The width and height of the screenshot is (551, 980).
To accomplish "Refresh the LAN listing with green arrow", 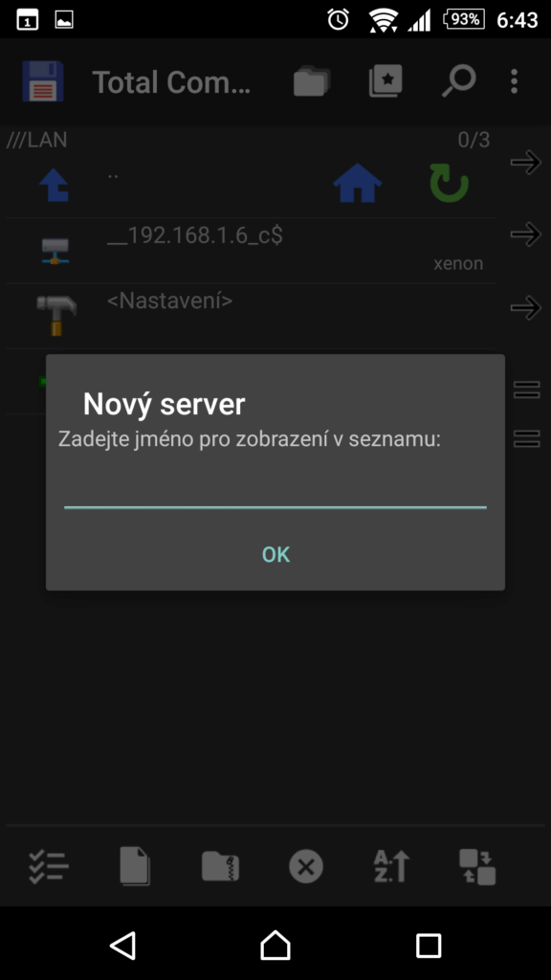I will (449, 183).
